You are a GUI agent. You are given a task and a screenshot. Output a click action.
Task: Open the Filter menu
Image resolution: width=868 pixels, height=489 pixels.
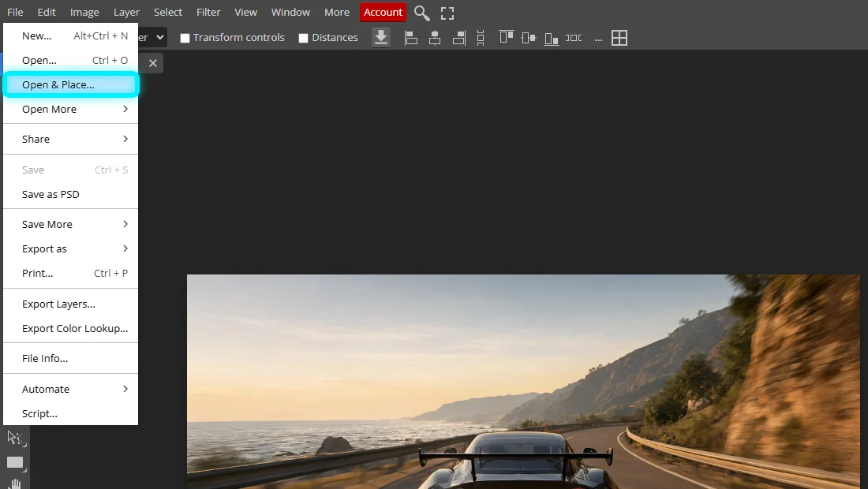pyautogui.click(x=208, y=12)
